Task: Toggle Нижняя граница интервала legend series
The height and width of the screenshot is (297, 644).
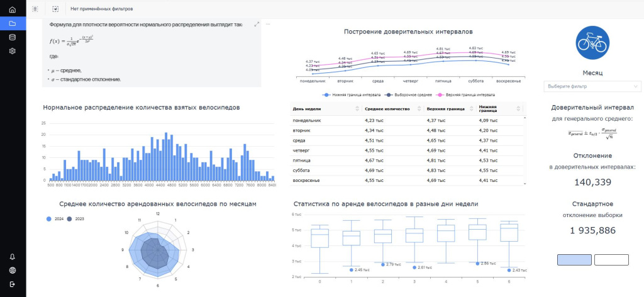Action: [352, 94]
